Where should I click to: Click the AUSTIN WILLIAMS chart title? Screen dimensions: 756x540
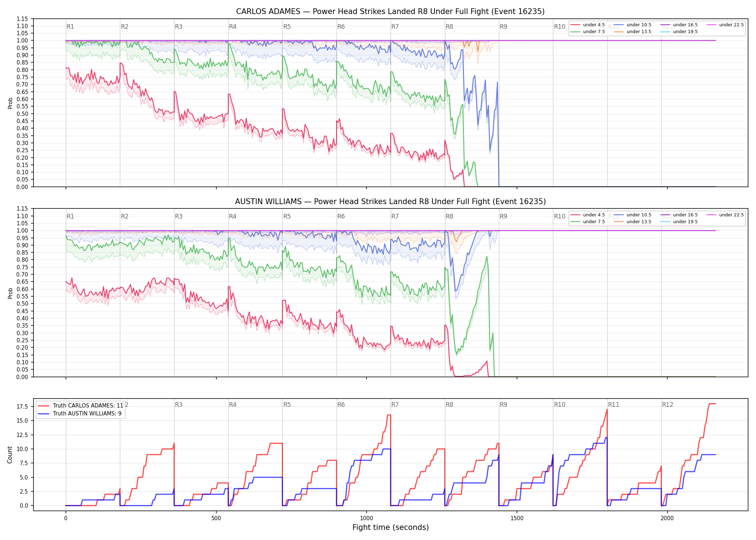pos(390,202)
